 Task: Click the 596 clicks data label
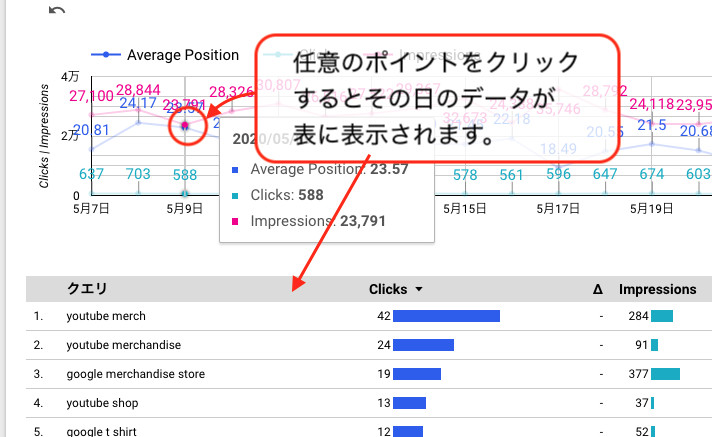click(x=559, y=174)
